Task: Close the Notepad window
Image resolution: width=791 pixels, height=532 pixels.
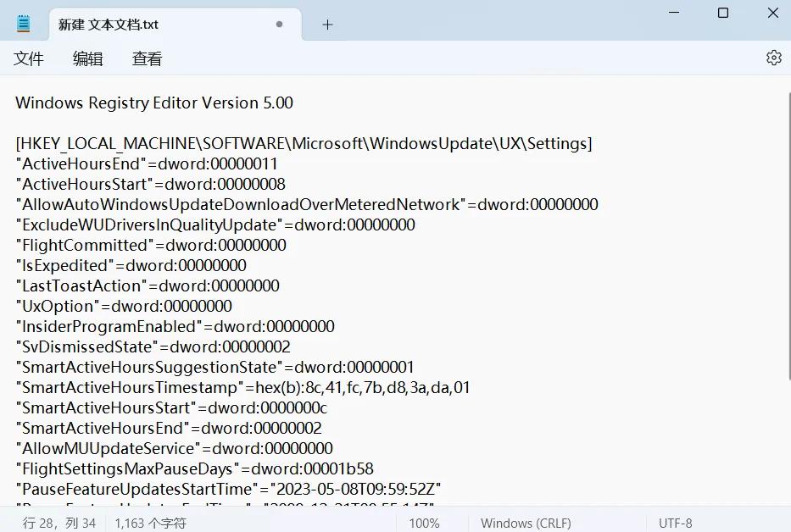Action: 773,14
